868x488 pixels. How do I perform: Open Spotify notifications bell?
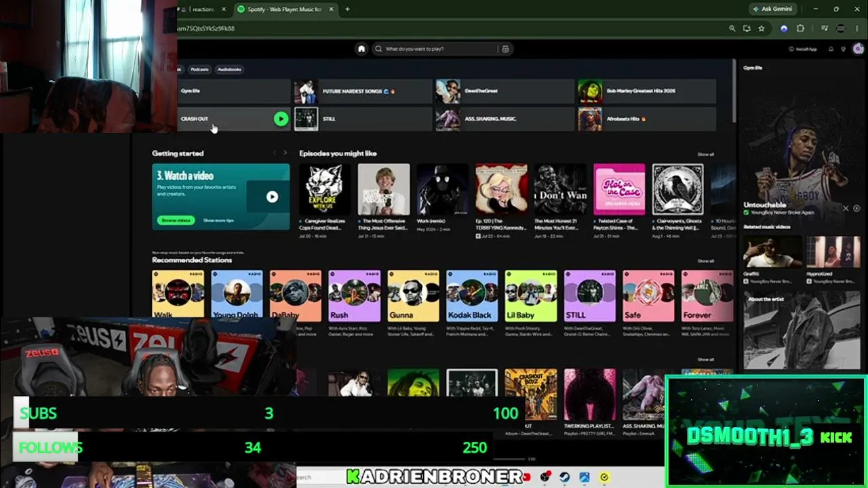pyautogui.click(x=831, y=49)
